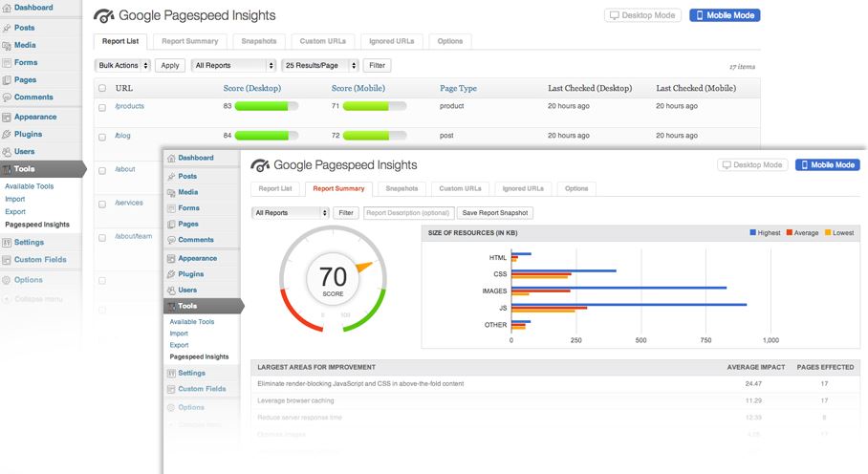Tick the select-all checkbox beside URL header
Viewport: 868px width, 474px height.
[102, 88]
